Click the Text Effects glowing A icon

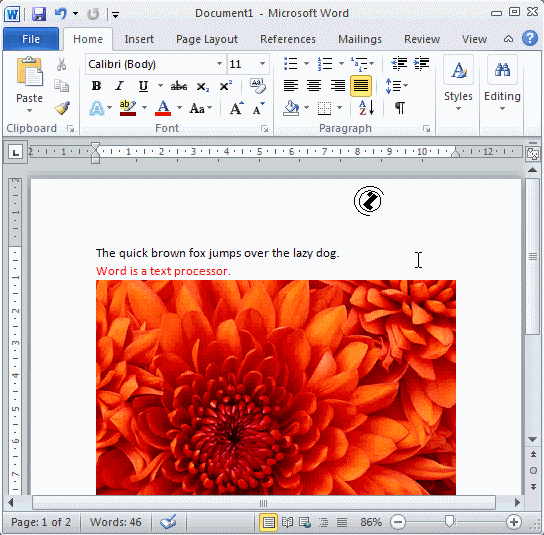pyautogui.click(x=97, y=108)
